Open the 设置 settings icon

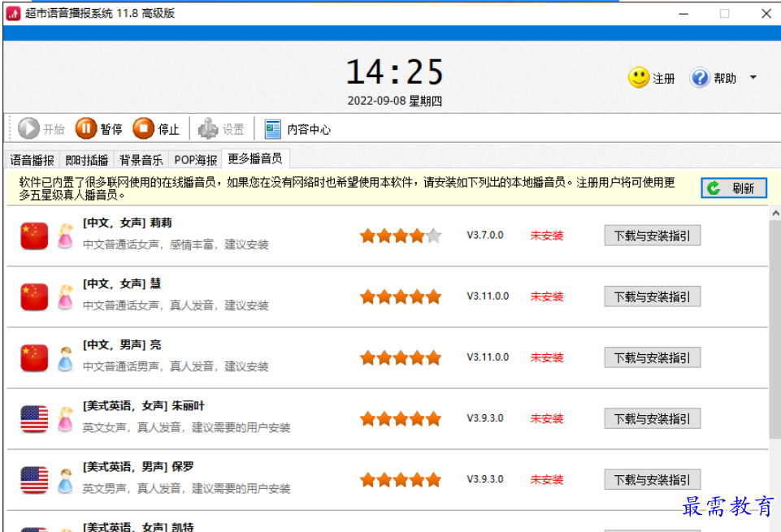pos(208,128)
